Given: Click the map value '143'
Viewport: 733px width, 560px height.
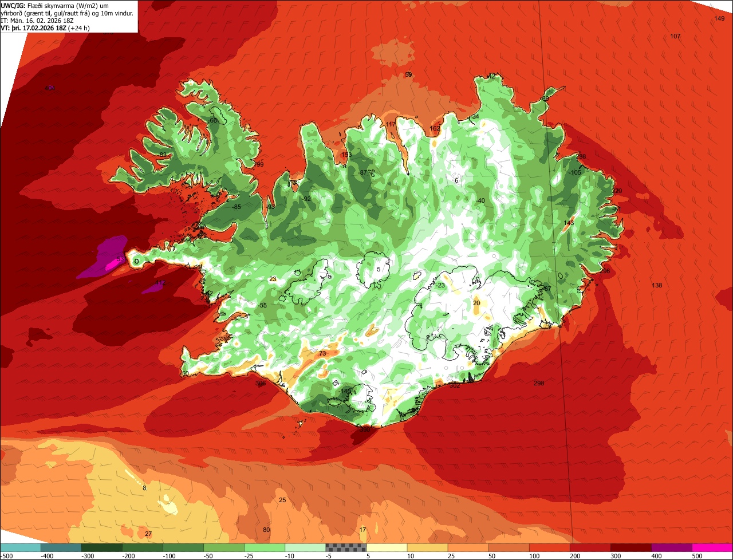Looking at the screenshot, I should 569,223.
